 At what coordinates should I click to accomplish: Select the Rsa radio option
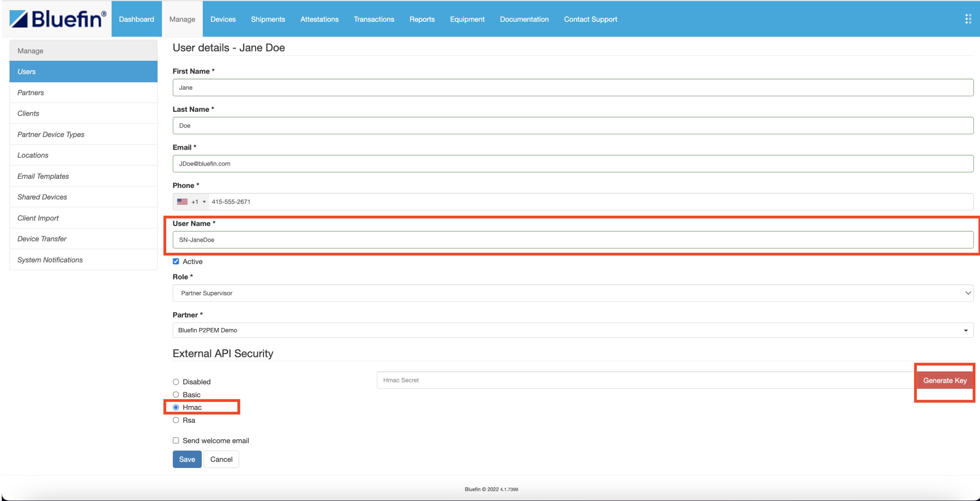(176, 420)
